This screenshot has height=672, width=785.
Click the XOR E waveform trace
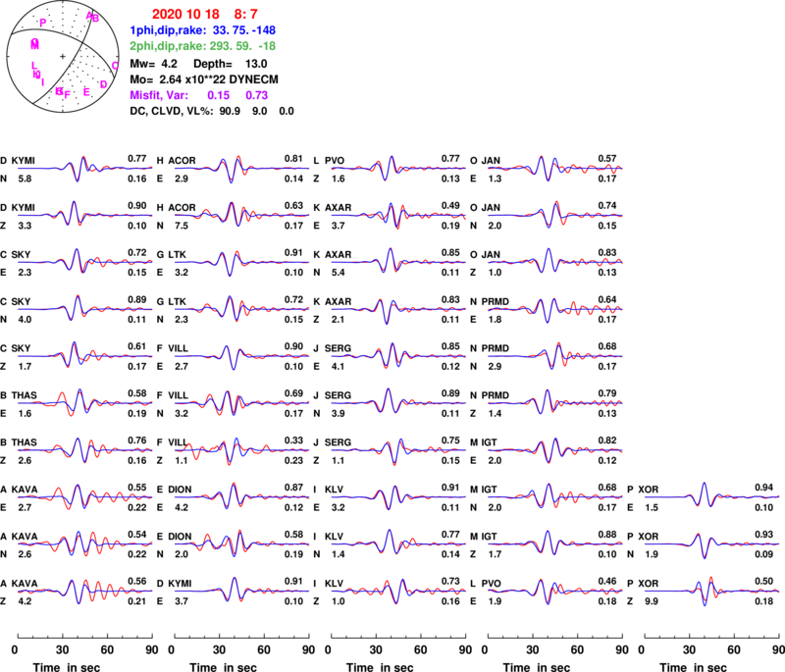712,496
